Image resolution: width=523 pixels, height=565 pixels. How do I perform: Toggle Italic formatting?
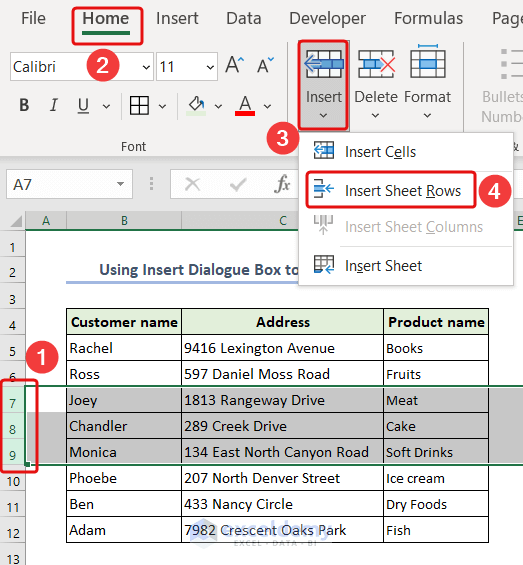(x=54, y=105)
